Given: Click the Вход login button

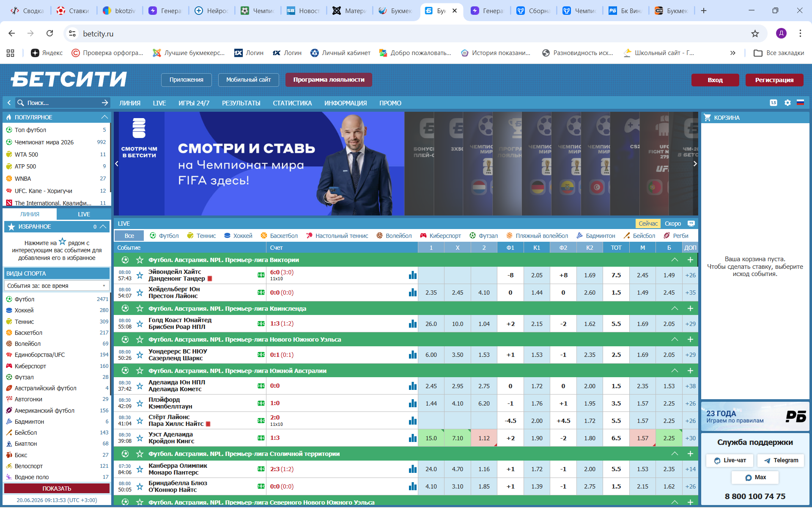Looking at the screenshot, I should point(715,80).
